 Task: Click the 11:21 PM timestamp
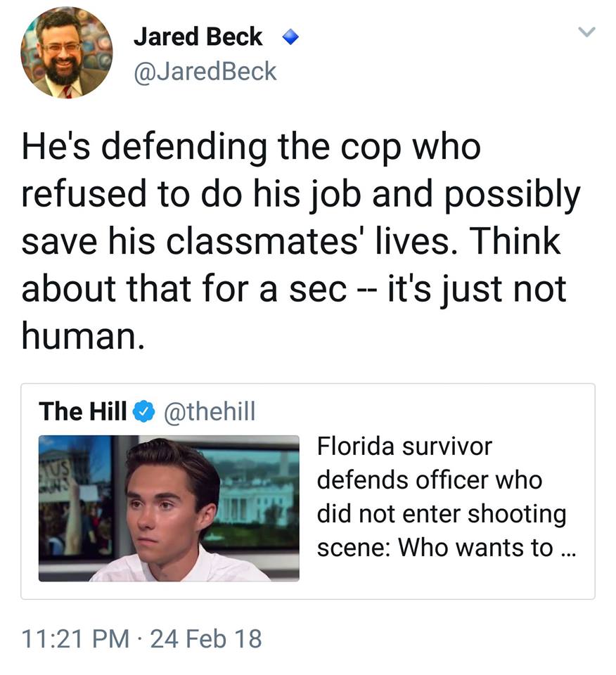click(75, 638)
